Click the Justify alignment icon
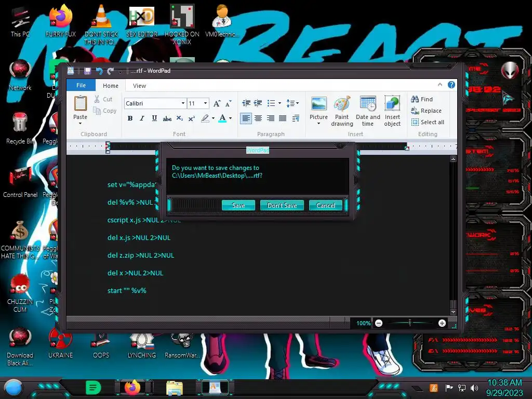 coord(283,118)
